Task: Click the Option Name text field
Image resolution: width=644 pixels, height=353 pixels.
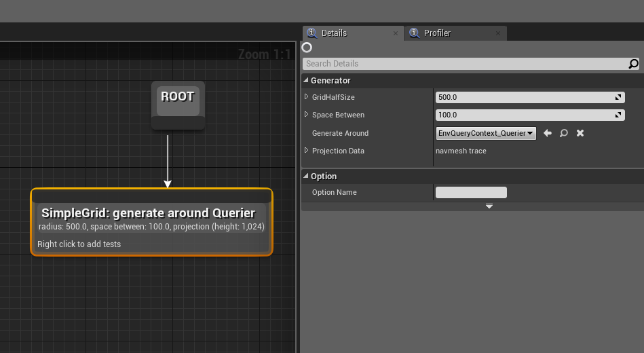Action: tap(471, 192)
